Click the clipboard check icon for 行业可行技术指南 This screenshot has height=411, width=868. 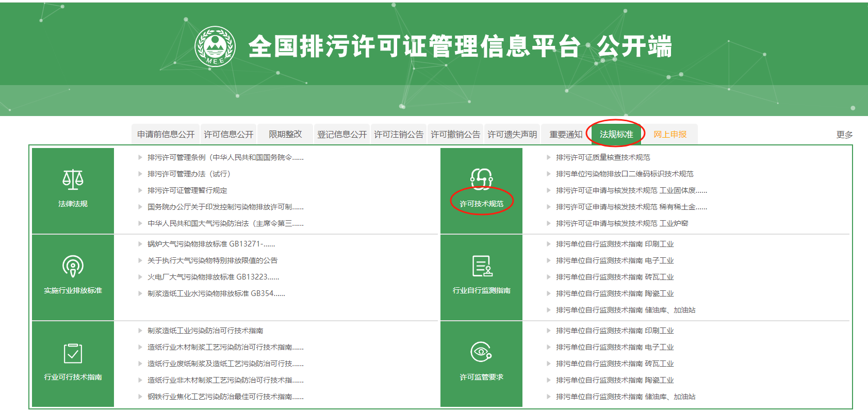click(73, 353)
